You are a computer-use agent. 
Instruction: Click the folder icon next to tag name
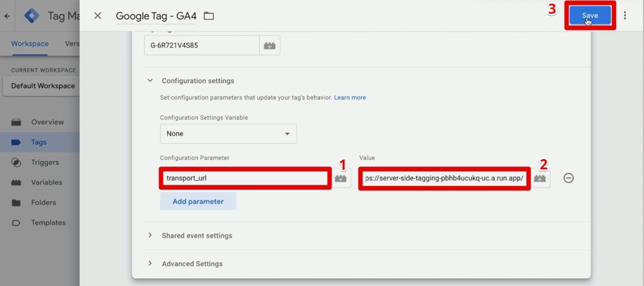(x=209, y=16)
